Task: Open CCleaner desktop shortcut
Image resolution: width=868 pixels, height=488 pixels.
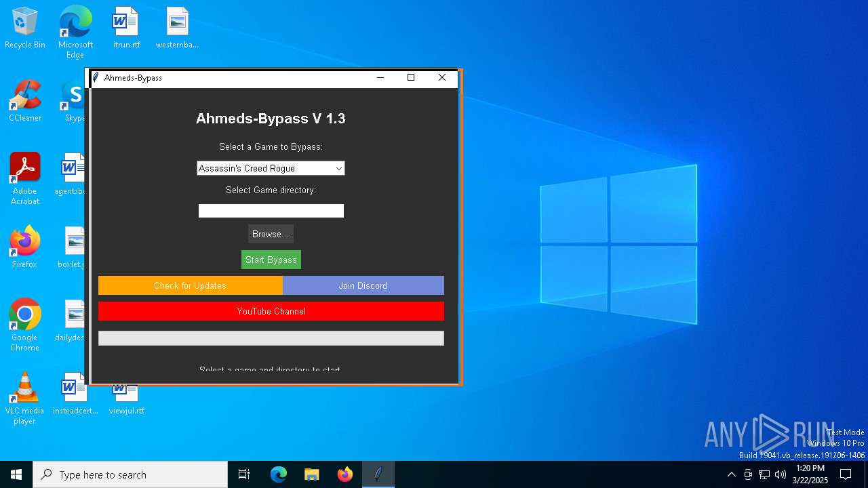Action: click(25, 101)
